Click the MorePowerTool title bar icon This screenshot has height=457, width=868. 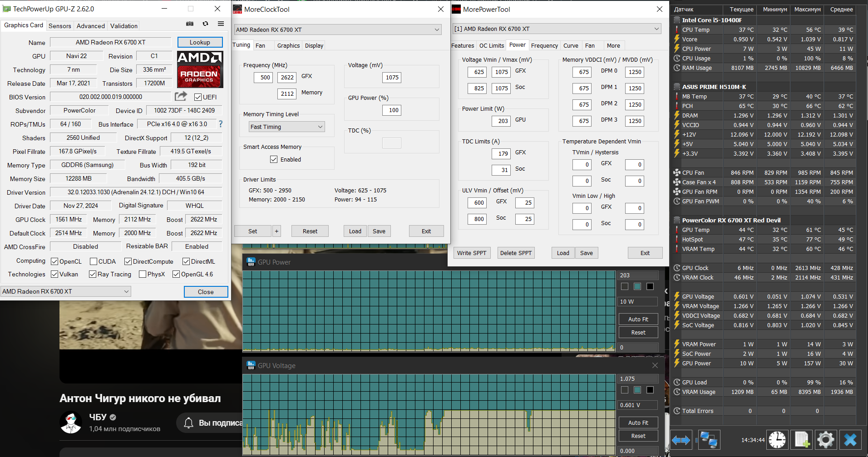(456, 9)
